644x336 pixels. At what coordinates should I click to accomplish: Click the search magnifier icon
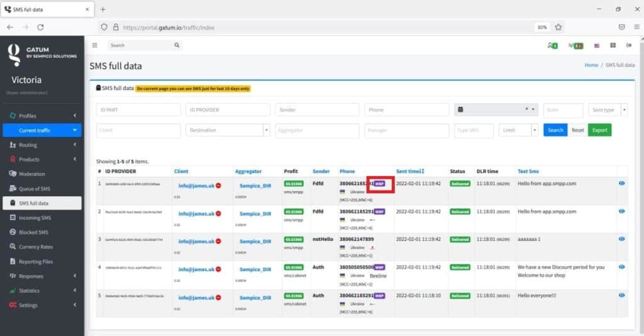(177, 45)
